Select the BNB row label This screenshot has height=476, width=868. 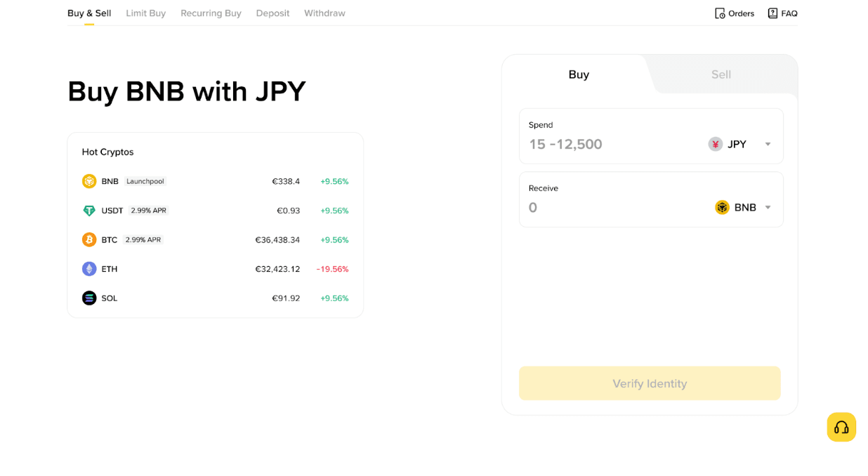point(110,181)
